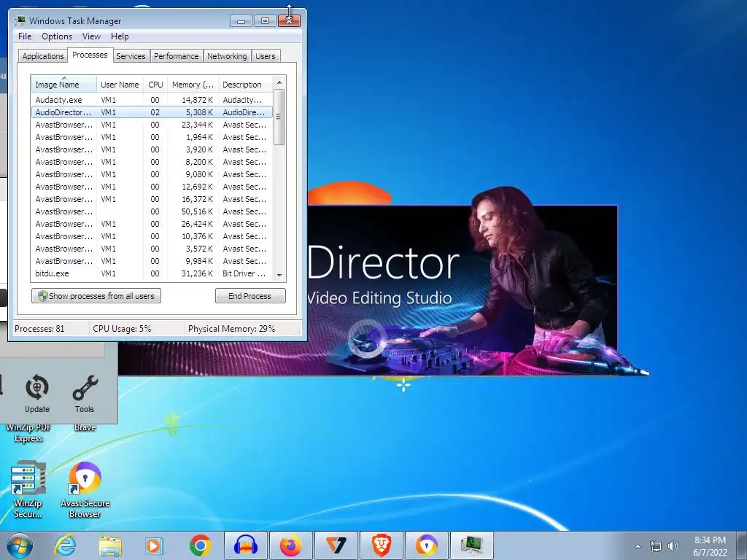The height and width of the screenshot is (560, 747).
Task: Select AvastBrowser row using 1,964 K
Action: 152,137
